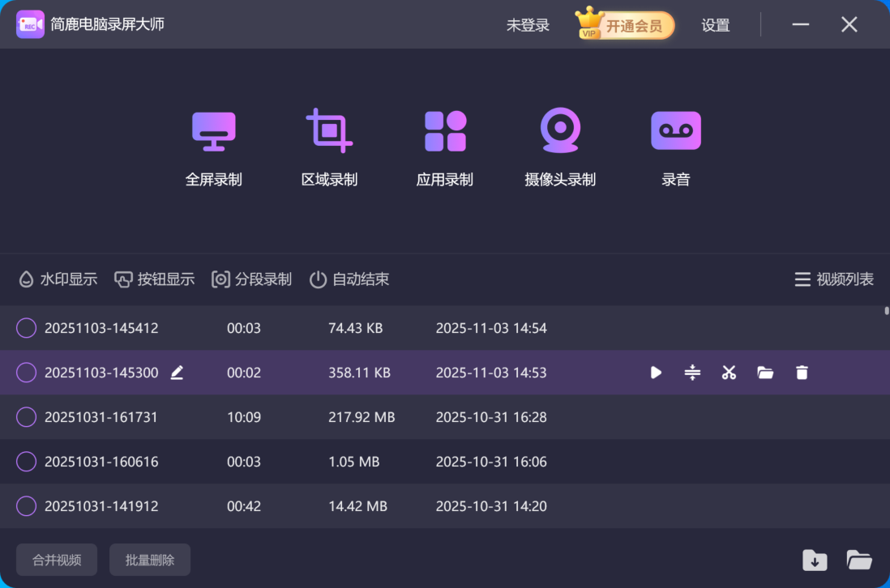Start 摄像头录制 webcam recording

click(x=560, y=146)
